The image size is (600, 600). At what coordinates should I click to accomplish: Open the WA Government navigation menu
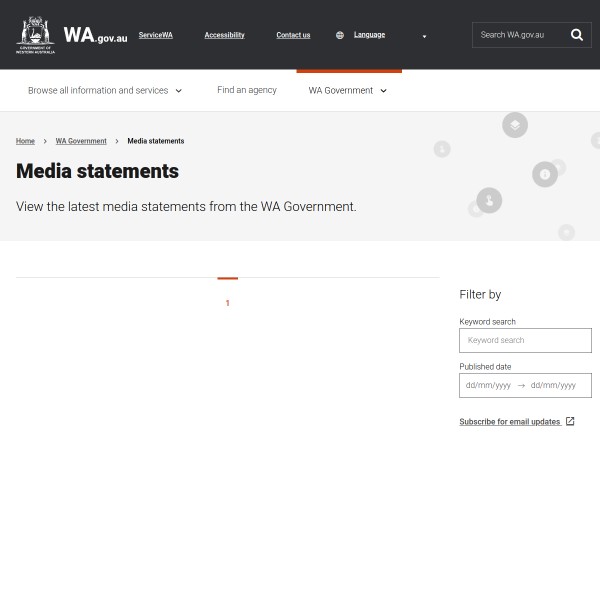347,90
